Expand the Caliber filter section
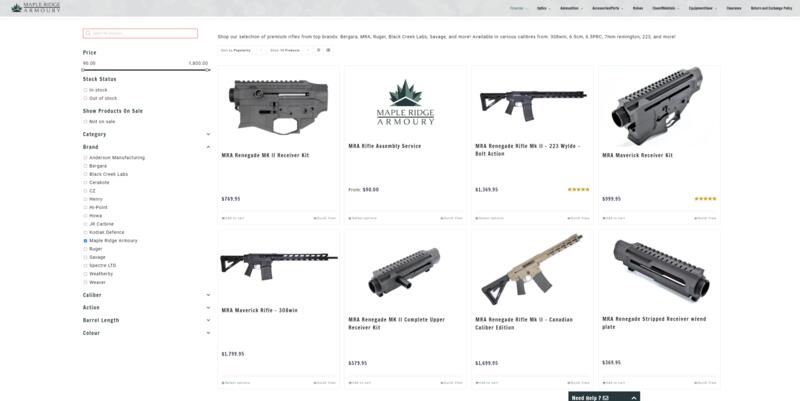800x401 pixels. [x=146, y=295]
